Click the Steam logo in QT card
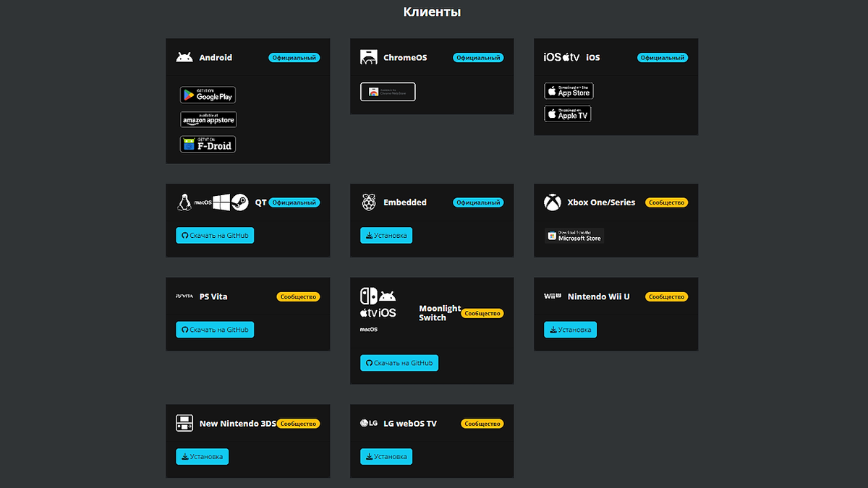Image resolution: width=868 pixels, height=488 pixels. 240,202
